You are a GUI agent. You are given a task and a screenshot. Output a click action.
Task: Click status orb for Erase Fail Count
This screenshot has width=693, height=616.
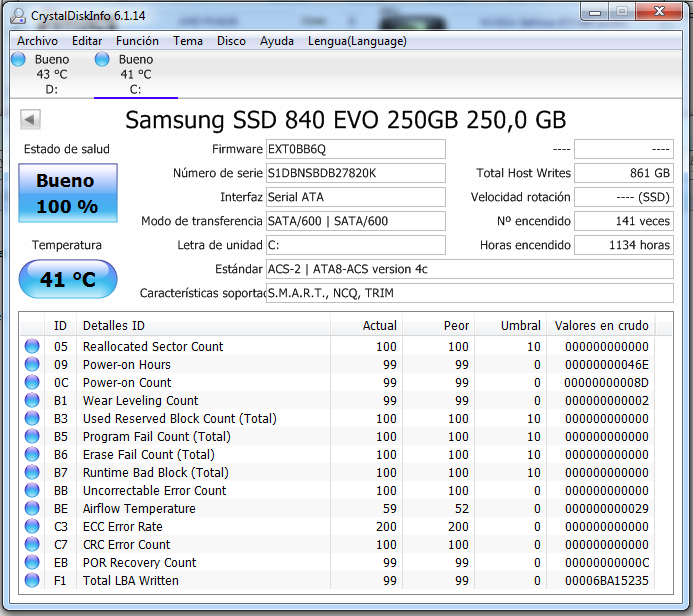pos(32,454)
